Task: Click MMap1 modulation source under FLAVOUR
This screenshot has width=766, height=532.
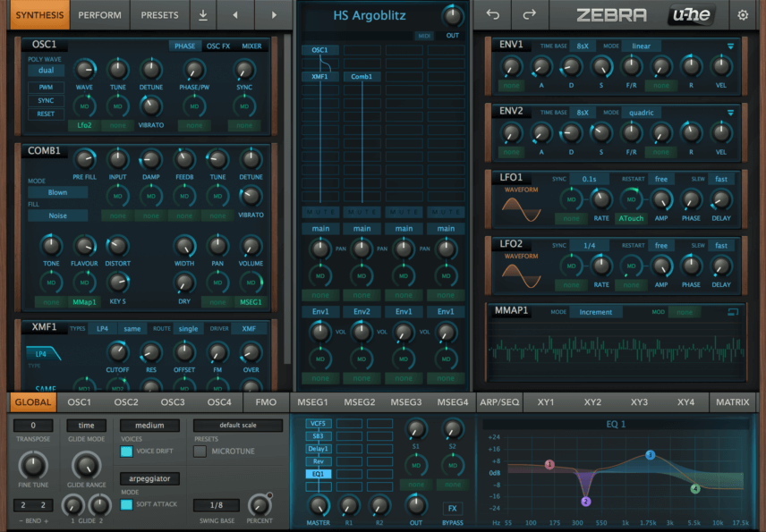Action: coord(84,302)
